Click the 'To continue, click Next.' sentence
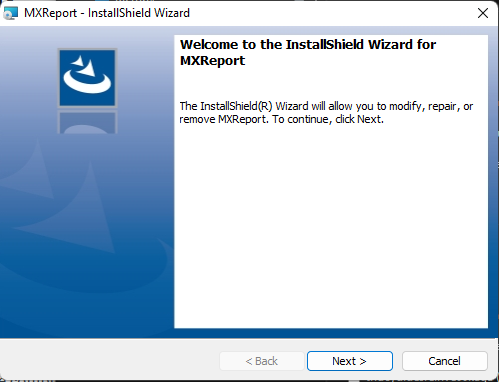The width and height of the screenshot is (499, 382). pyautogui.click(x=328, y=119)
